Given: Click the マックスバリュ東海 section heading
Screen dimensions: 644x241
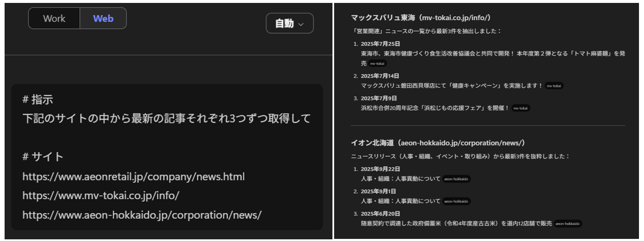Looking at the screenshot, I should [421, 18].
